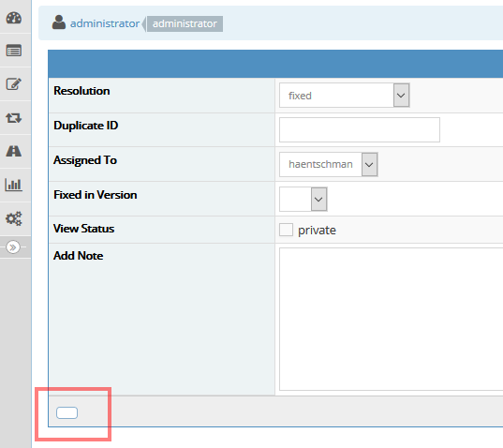Open View Issues list icon in sidebar
This screenshot has height=448, width=503.
click(14, 51)
